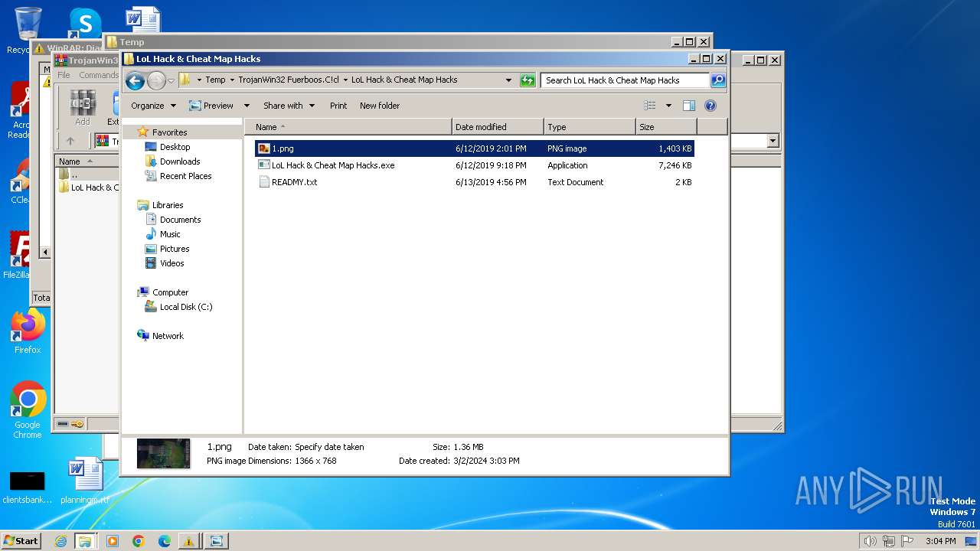The height and width of the screenshot is (551, 980).
Task: Open the Help question mark icon
Action: click(710, 106)
